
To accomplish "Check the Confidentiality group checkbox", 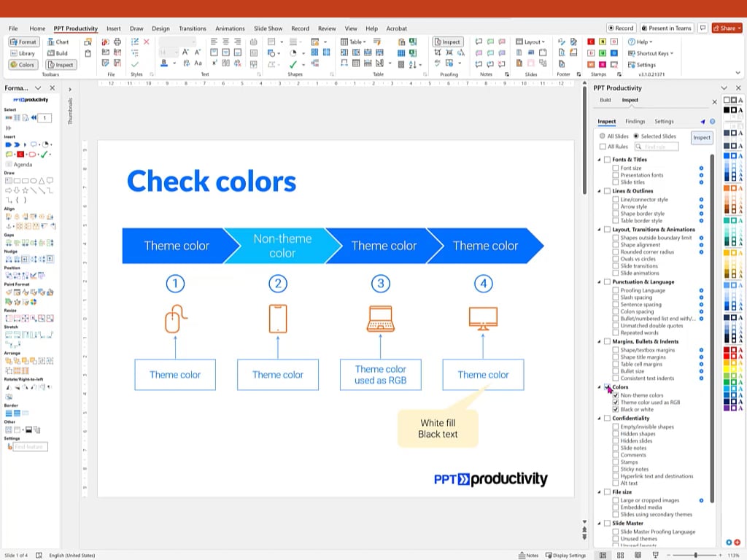I will point(607,418).
